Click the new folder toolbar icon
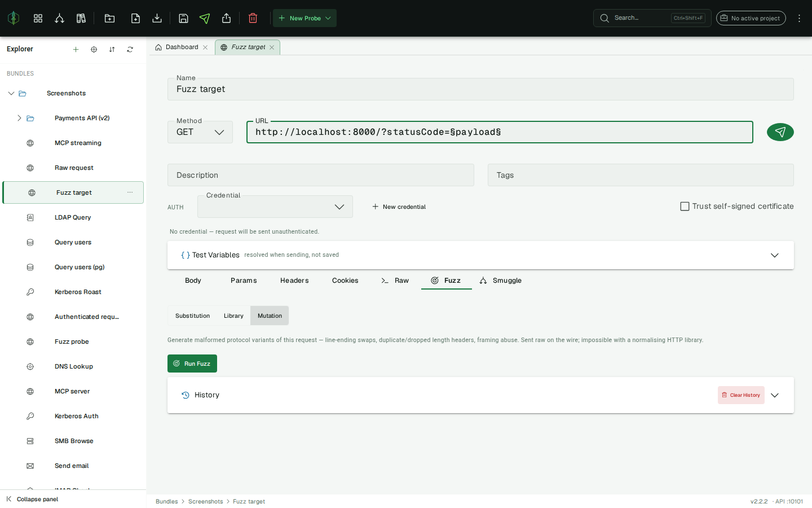 tap(109, 18)
